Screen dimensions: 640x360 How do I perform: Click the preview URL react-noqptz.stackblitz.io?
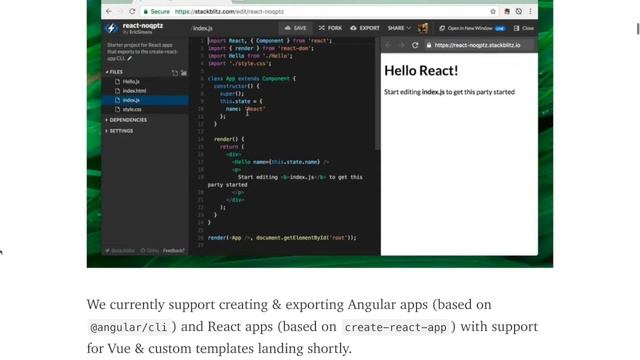(x=477, y=45)
